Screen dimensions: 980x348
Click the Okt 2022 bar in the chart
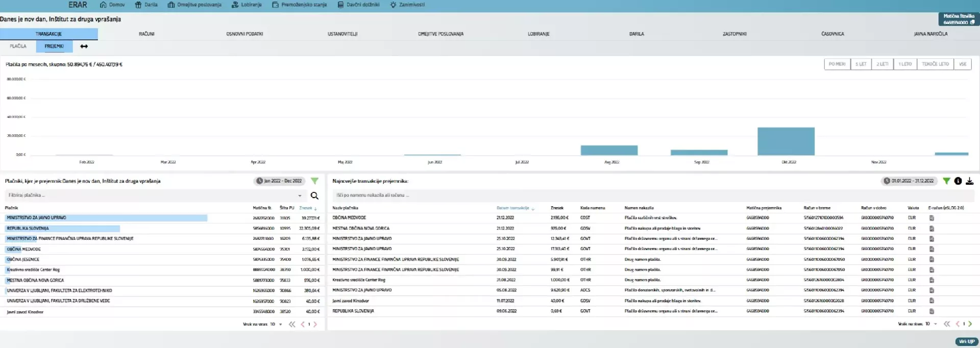786,141
